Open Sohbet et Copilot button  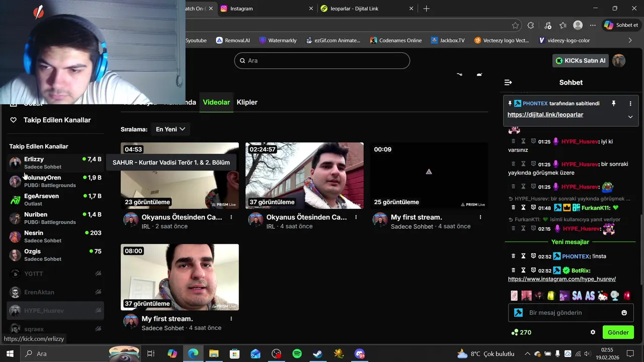621,25
